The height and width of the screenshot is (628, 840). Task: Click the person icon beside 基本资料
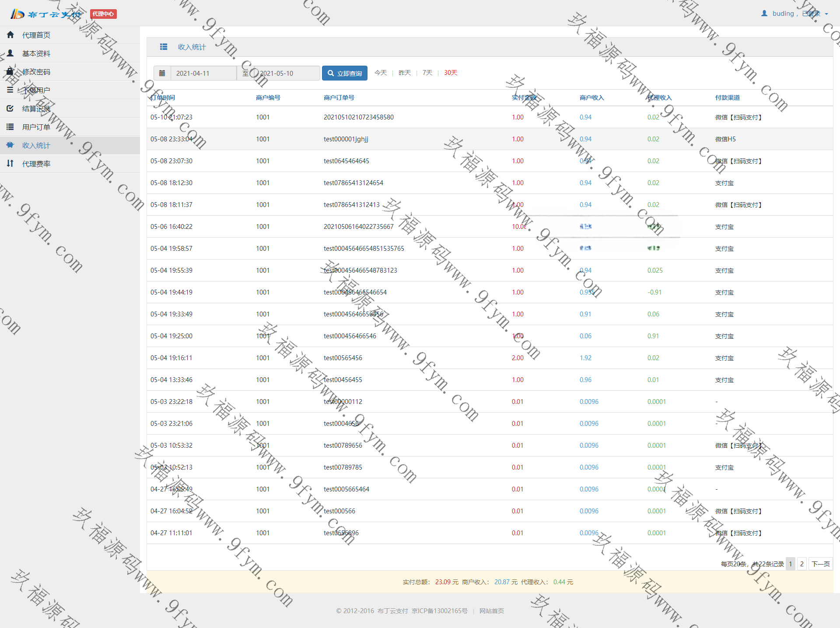coord(10,53)
